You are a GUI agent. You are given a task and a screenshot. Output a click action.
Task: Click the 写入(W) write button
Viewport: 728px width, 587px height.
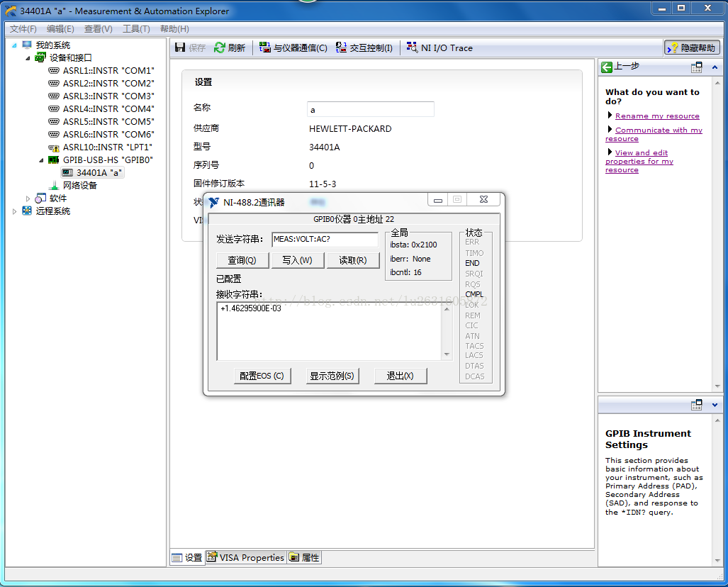[x=297, y=260]
